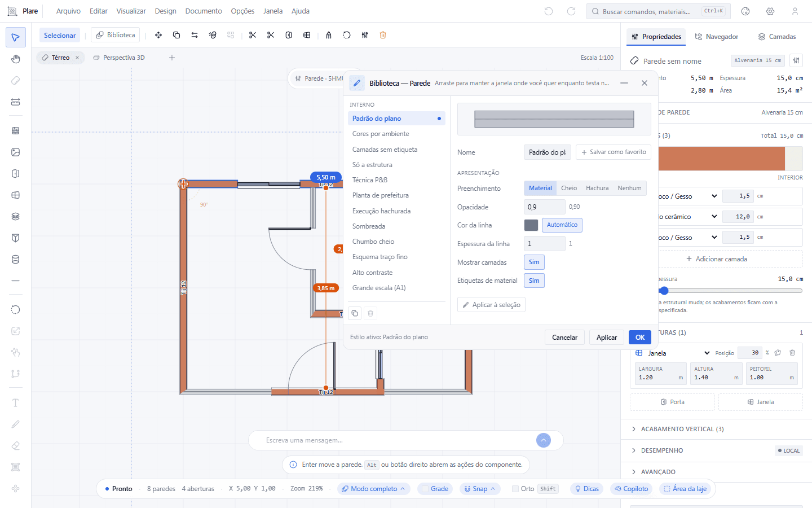
Task: Open the Visualizar menu
Action: click(131, 11)
